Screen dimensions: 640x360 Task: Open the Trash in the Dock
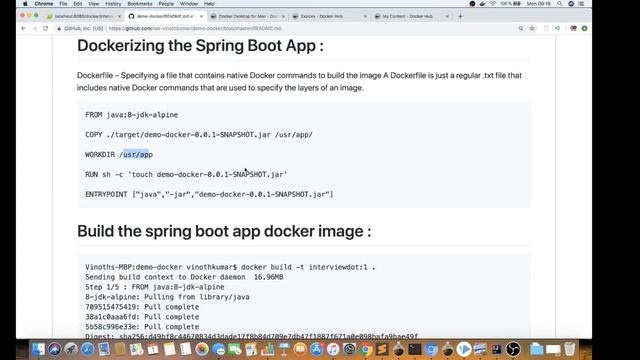(x=570, y=349)
